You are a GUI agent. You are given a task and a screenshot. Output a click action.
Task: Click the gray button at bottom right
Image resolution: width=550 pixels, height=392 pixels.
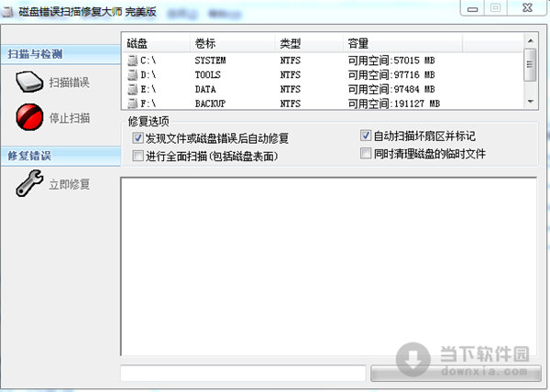coord(456,374)
